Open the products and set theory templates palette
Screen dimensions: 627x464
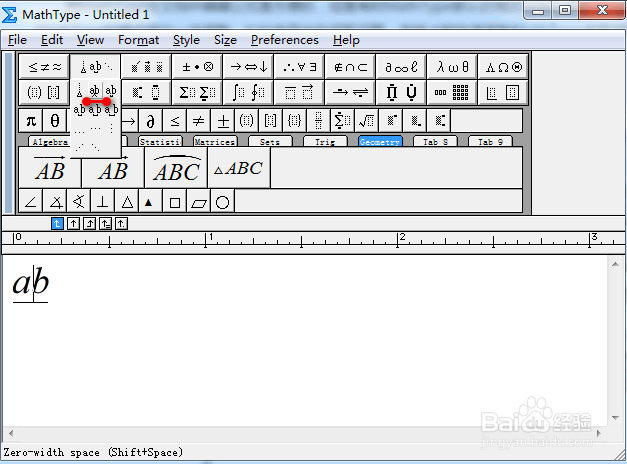pos(401,92)
